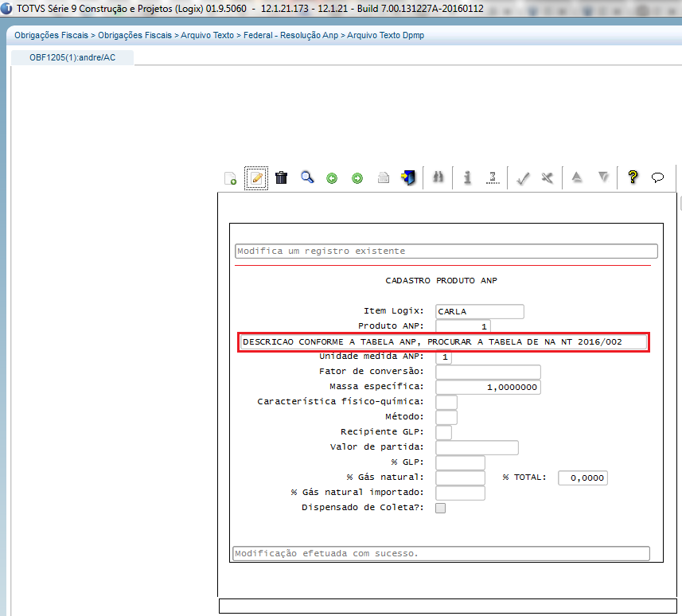The image size is (682, 616).
Task: Open first Obrigações Fiscais breadcrumb link
Action: click(x=51, y=35)
